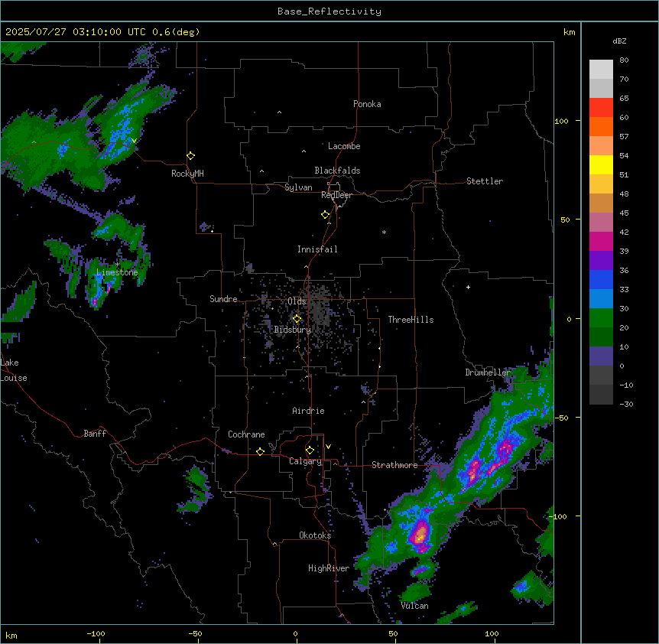Click the asterisk marker above Limestone label

tap(117, 265)
